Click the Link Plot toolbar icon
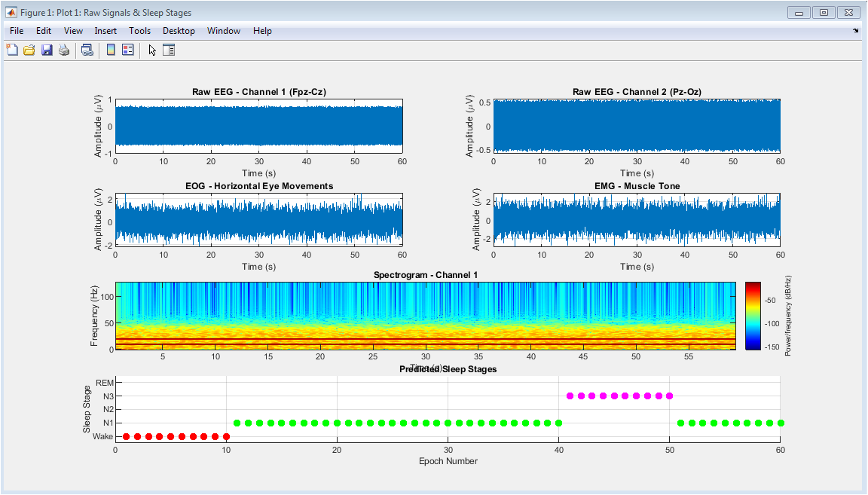 tap(87, 50)
